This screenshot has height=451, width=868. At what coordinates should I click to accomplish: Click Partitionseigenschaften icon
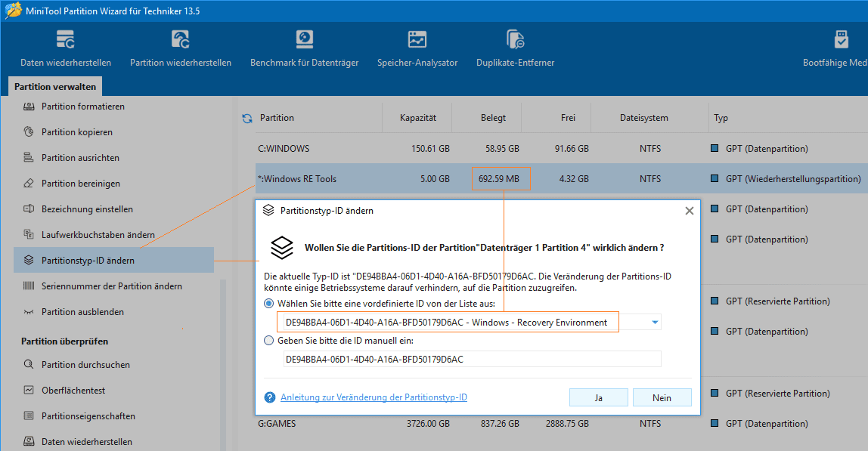point(29,415)
